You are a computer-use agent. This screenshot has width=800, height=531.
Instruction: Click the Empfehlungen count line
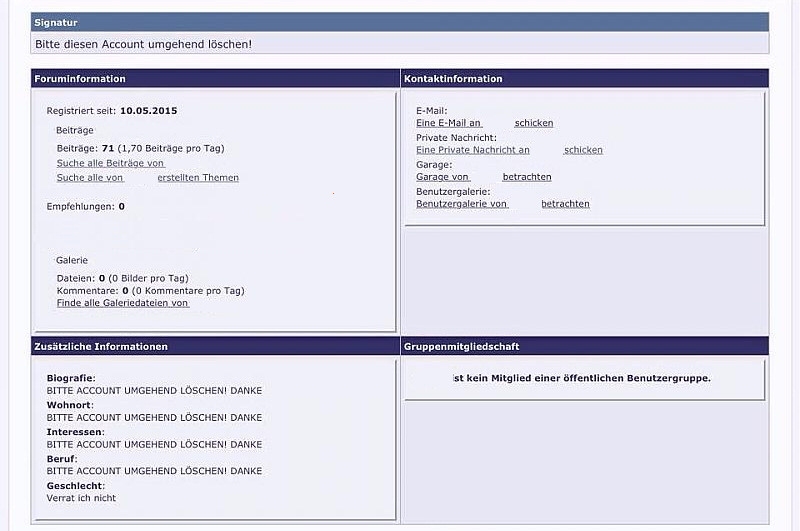coord(85,206)
